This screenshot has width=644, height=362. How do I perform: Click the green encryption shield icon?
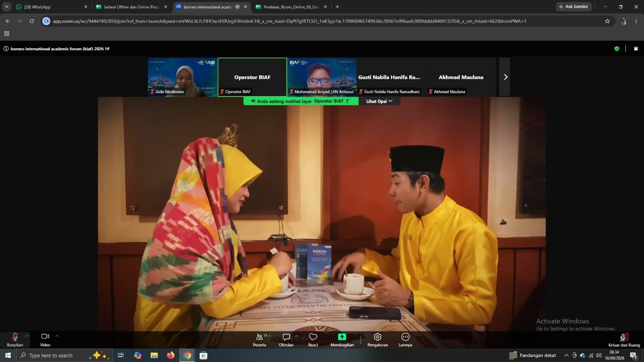[617, 49]
